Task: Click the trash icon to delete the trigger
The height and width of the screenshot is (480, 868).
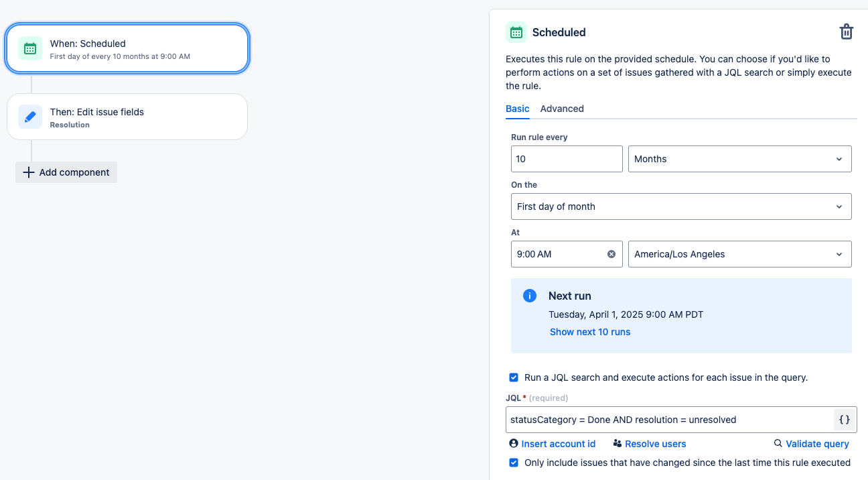Action: click(x=846, y=32)
